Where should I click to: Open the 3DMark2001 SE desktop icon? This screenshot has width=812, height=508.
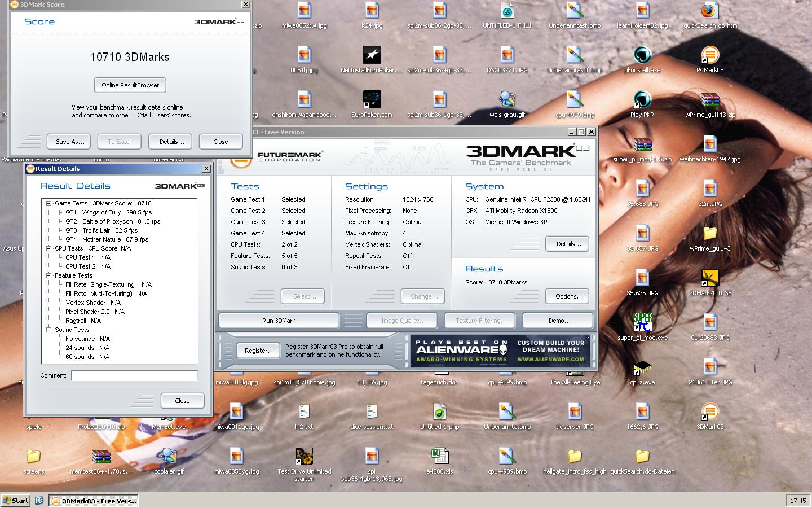[710, 282]
